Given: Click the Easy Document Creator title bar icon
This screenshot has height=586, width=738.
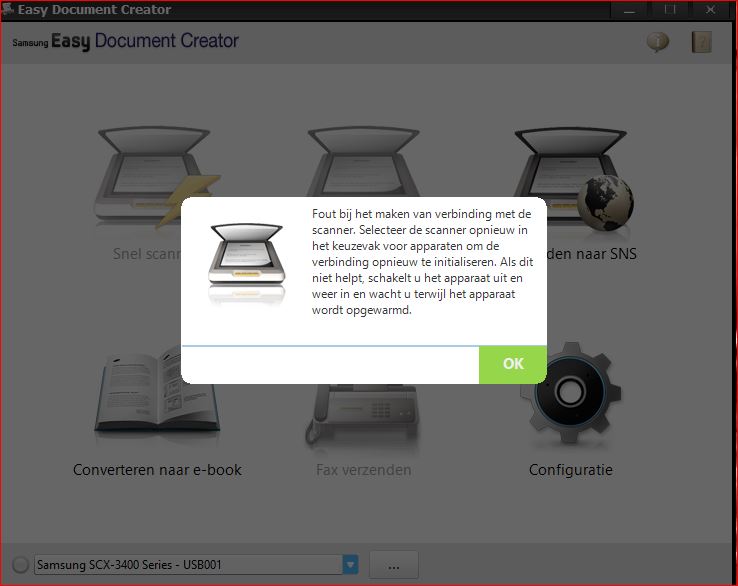Looking at the screenshot, I should coord(8,9).
